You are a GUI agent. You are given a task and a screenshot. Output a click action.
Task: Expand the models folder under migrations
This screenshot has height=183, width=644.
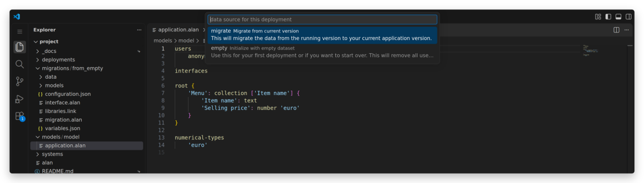coord(87,85)
